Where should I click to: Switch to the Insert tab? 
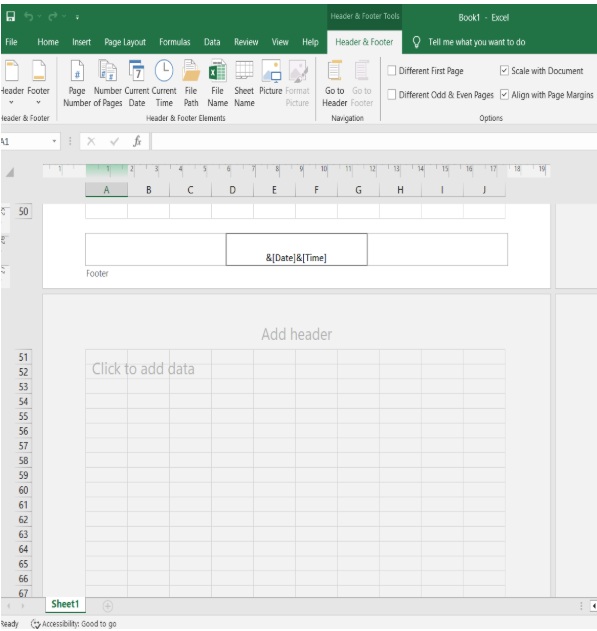tap(81, 42)
